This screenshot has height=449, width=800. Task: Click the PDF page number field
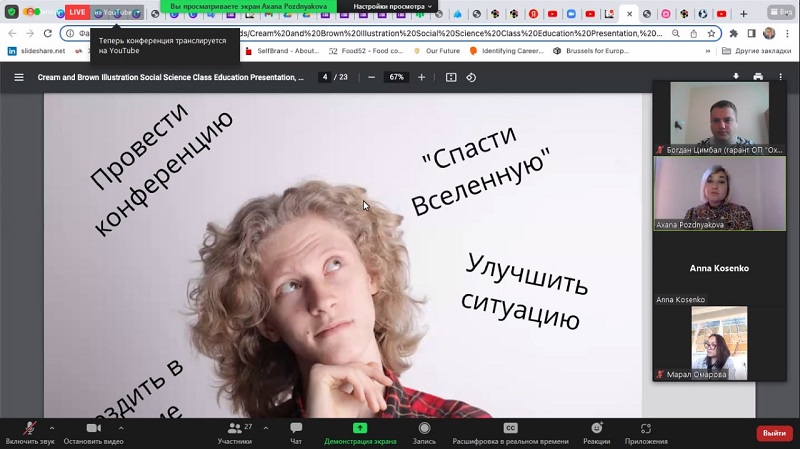point(324,77)
